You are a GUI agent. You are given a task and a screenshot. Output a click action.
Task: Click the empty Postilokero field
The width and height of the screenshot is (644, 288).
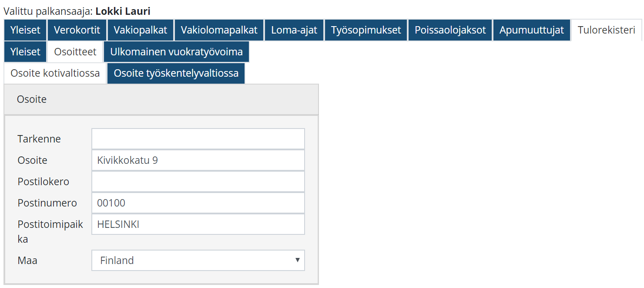click(198, 182)
